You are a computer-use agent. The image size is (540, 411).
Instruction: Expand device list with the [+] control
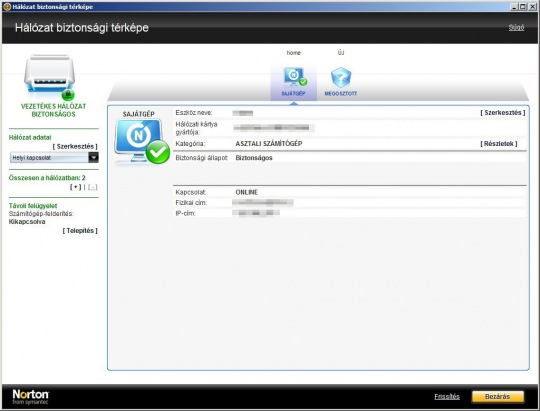75,187
